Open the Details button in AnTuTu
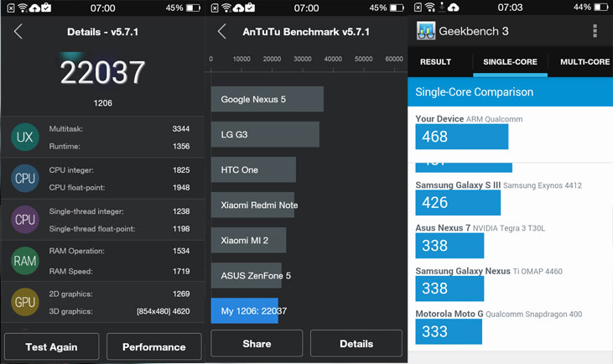This screenshot has height=364, width=613. click(356, 344)
